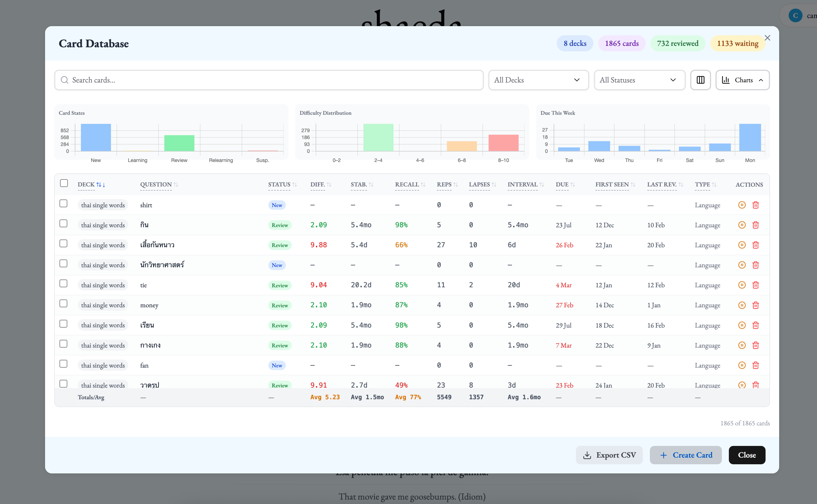This screenshot has width=817, height=504.
Task: Pause the 'กิน' card row
Action: pos(742,225)
